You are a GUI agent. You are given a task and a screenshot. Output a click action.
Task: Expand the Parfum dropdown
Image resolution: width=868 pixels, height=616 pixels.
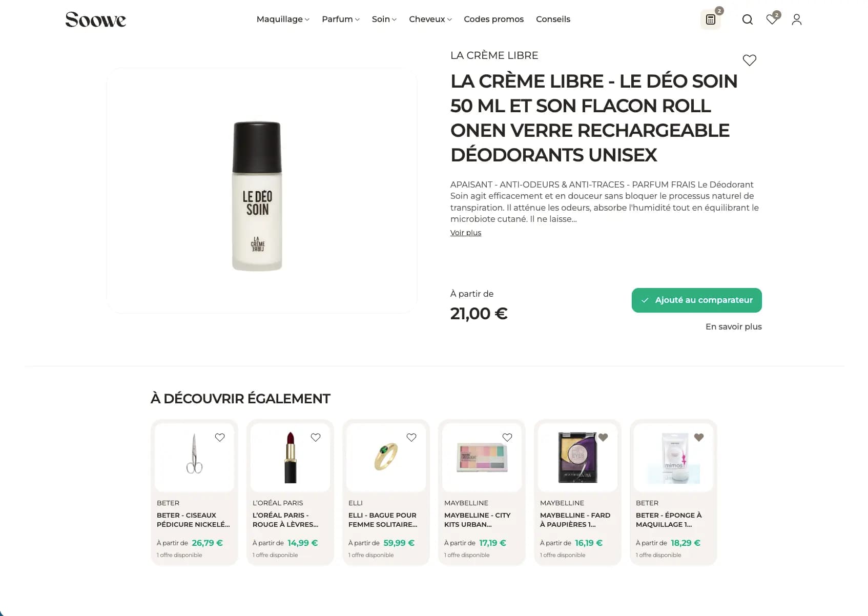[341, 19]
